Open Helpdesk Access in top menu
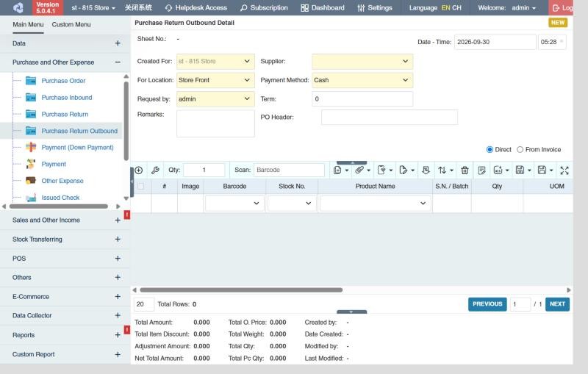This screenshot has width=588, height=374. click(196, 7)
